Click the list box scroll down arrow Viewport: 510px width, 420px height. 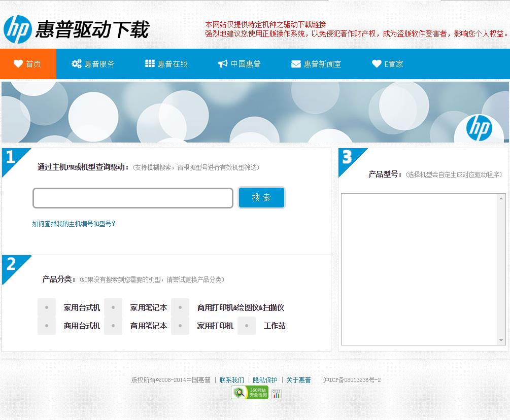point(501,341)
